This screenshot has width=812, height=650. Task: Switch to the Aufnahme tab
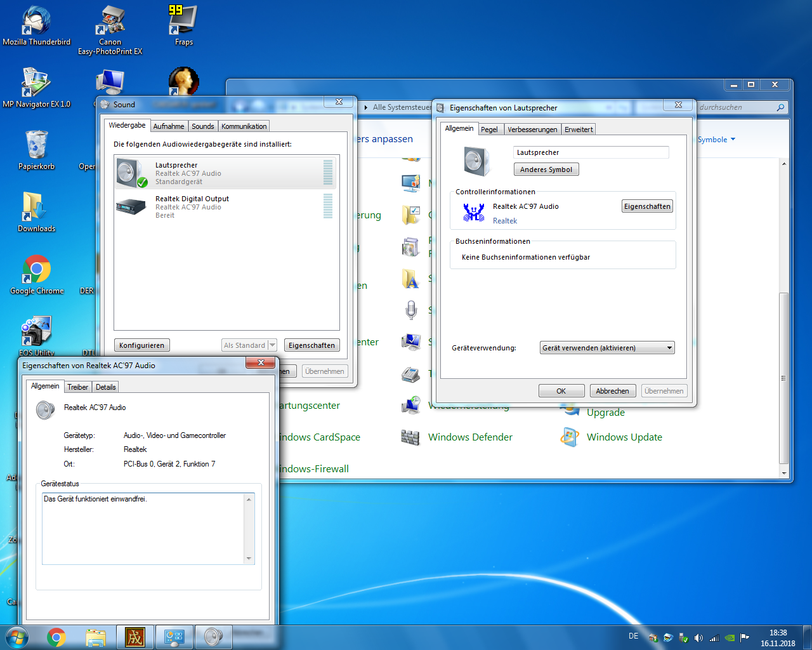(x=169, y=126)
